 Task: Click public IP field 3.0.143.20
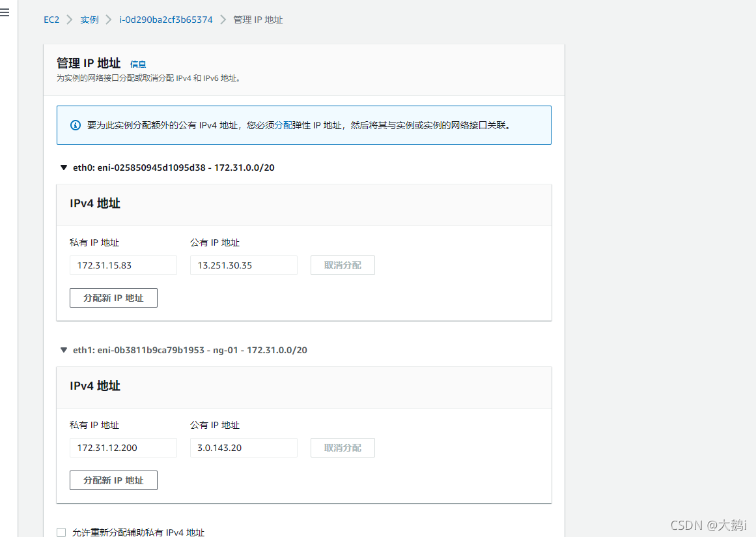[244, 448]
